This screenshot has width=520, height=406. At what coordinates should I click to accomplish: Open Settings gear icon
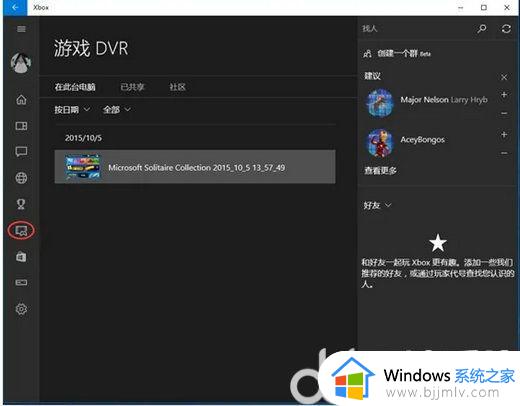tap(21, 309)
